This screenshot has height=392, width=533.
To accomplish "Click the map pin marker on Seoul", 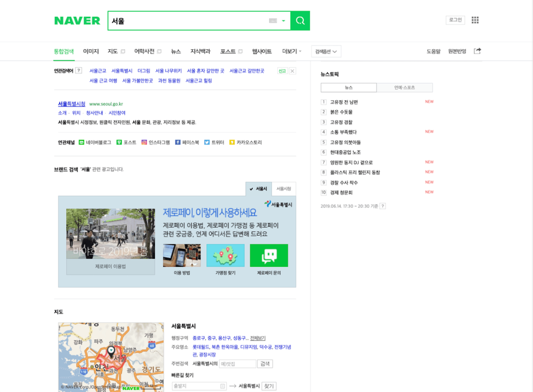I will pyautogui.click(x=111, y=351).
